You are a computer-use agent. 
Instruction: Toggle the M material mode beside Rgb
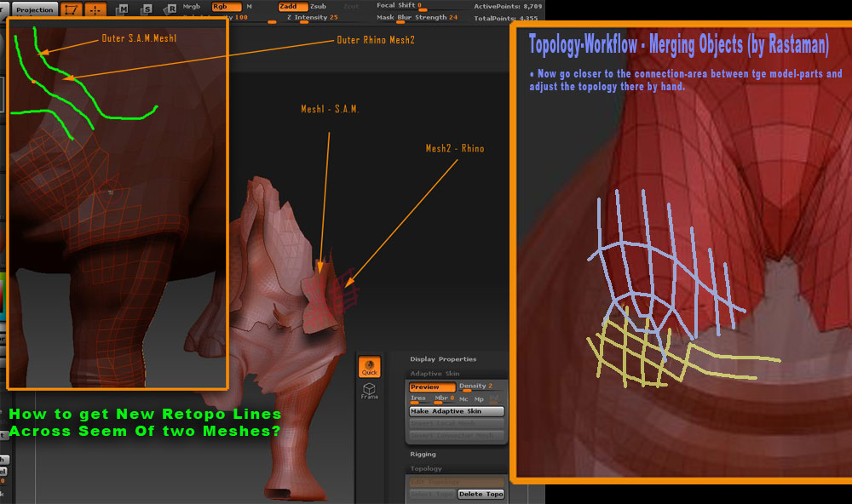coord(250,7)
